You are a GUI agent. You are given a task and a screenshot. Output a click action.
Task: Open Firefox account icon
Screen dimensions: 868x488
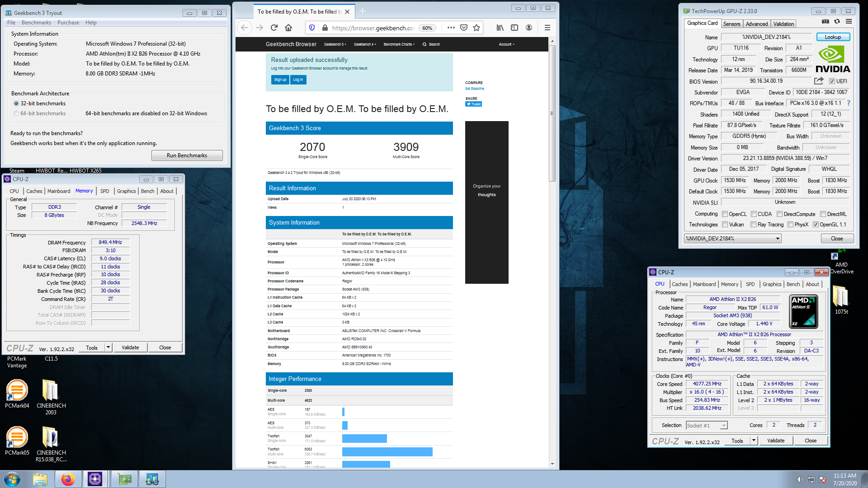pos(529,28)
